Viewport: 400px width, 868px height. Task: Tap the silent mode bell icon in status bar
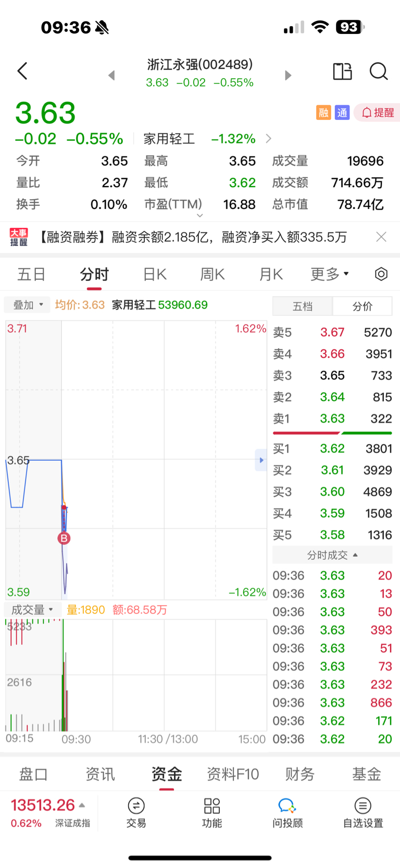[x=102, y=27]
